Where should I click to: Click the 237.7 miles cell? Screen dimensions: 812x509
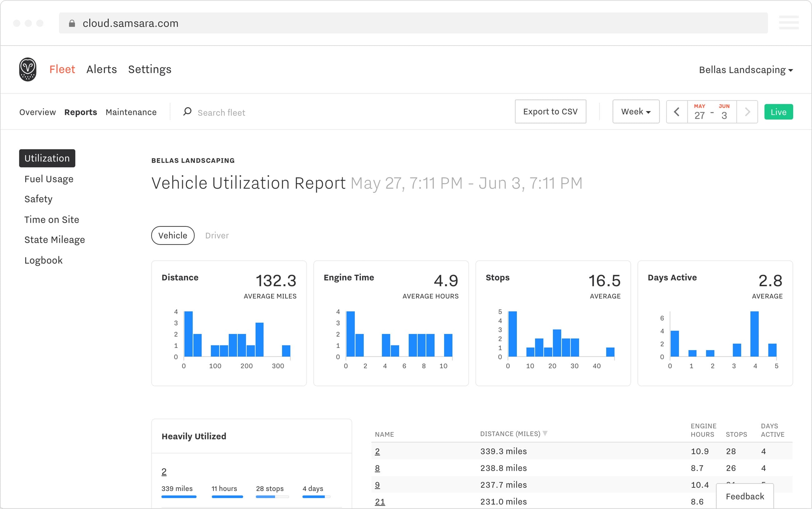[x=503, y=485]
